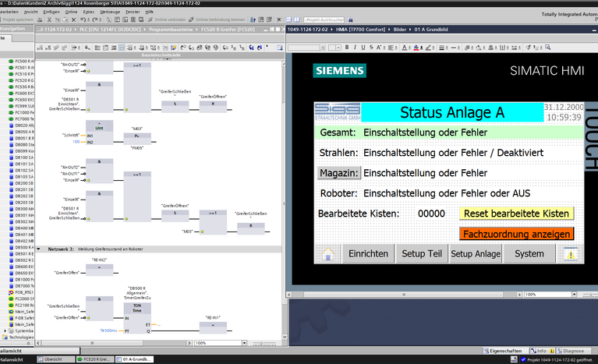Image resolution: width=598 pixels, height=364 pixels.
Task: Click the orange Fachzuordnung anzeigen button
Action: (516, 234)
